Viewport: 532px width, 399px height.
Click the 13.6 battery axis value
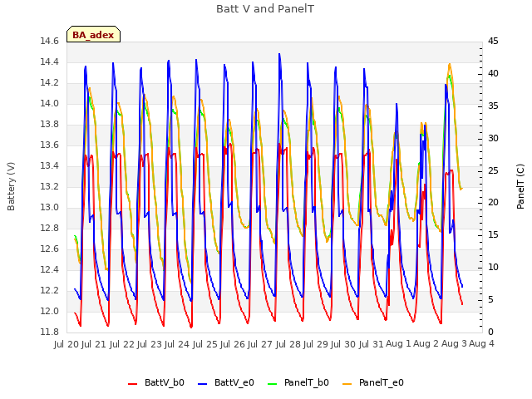50,145
